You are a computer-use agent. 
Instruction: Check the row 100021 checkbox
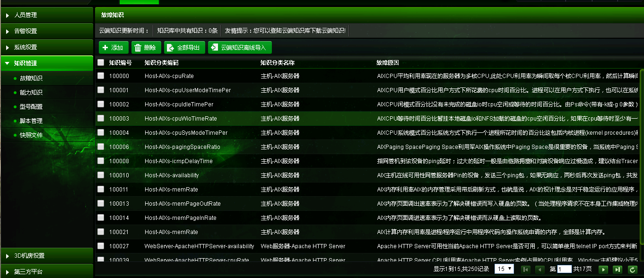[101, 232]
